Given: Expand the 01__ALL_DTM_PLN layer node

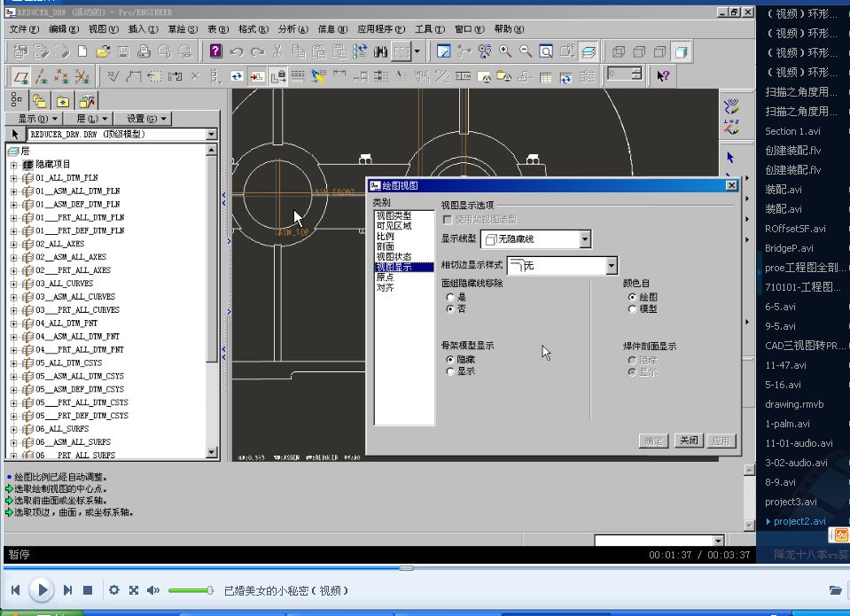Looking at the screenshot, I should tap(14, 177).
